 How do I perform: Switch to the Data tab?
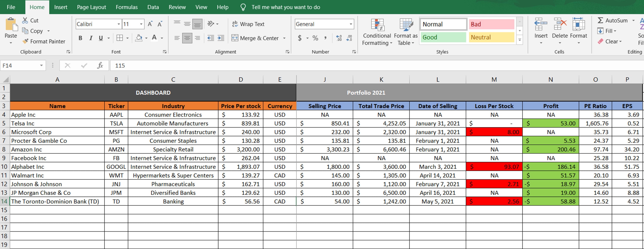pos(153,7)
